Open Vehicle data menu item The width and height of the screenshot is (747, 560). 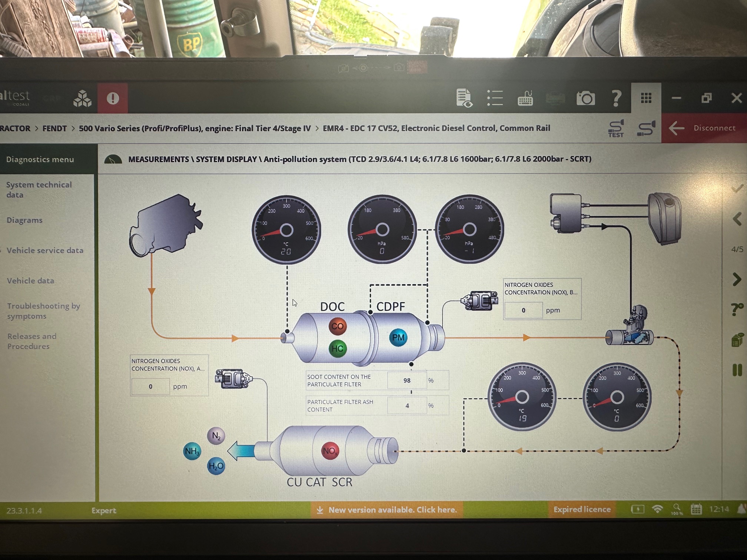point(30,281)
